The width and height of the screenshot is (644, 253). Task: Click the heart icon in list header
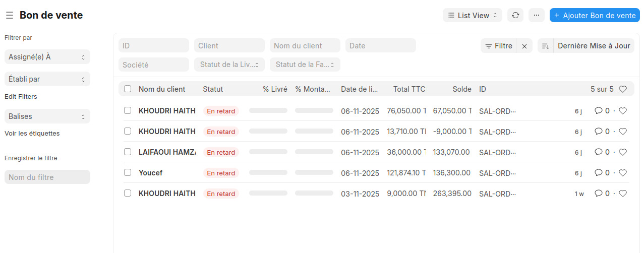click(623, 89)
